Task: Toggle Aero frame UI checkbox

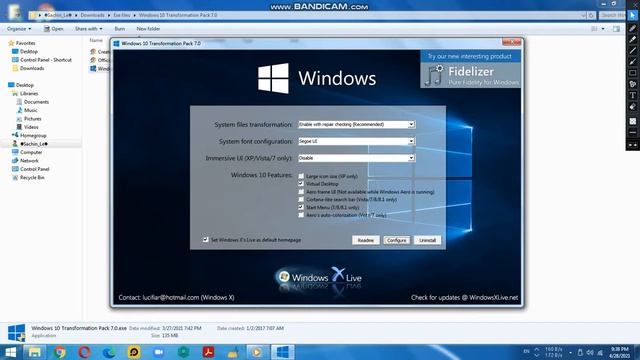Action: (301, 191)
